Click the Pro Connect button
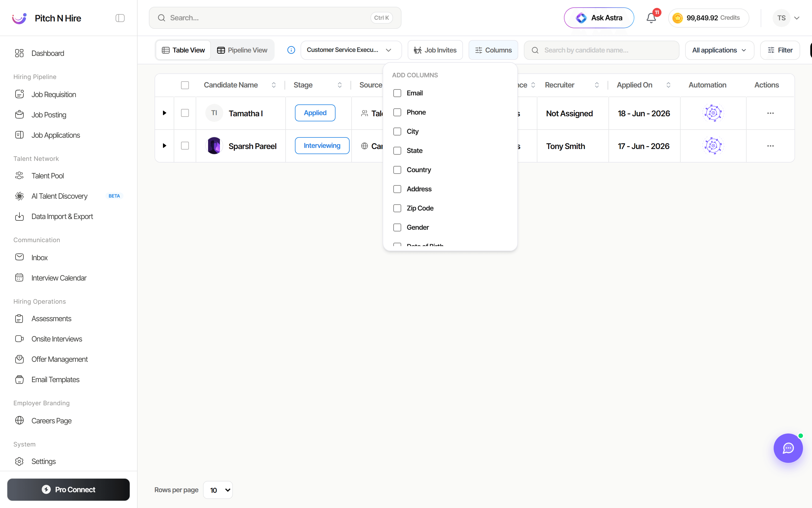The width and height of the screenshot is (812, 508). (x=69, y=490)
